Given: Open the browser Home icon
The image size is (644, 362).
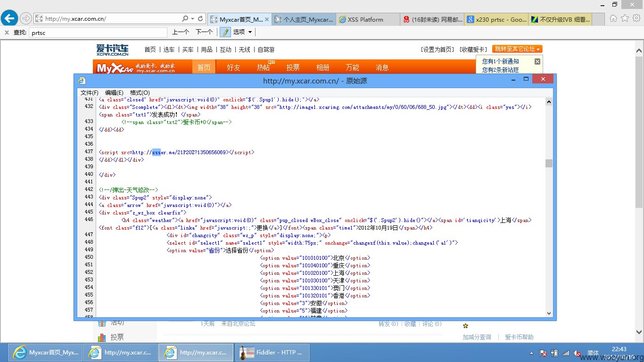Looking at the screenshot, I should pyautogui.click(x=613, y=18).
